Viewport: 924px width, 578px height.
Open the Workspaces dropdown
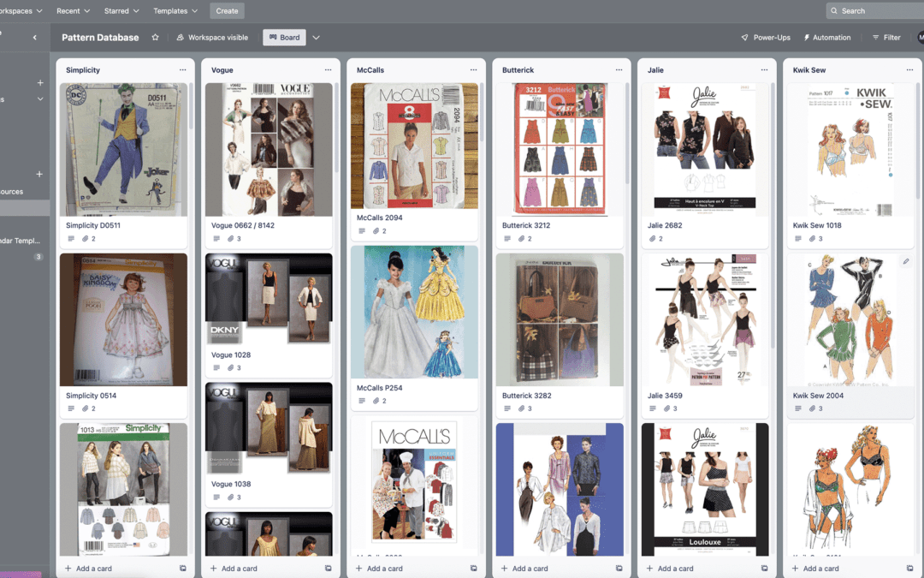click(x=17, y=10)
